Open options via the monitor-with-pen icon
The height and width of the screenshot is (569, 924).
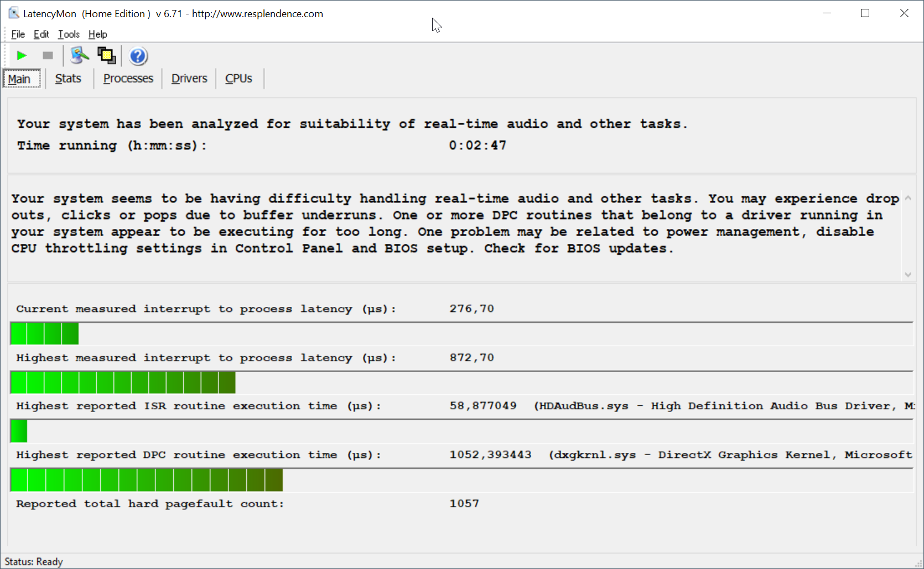80,55
